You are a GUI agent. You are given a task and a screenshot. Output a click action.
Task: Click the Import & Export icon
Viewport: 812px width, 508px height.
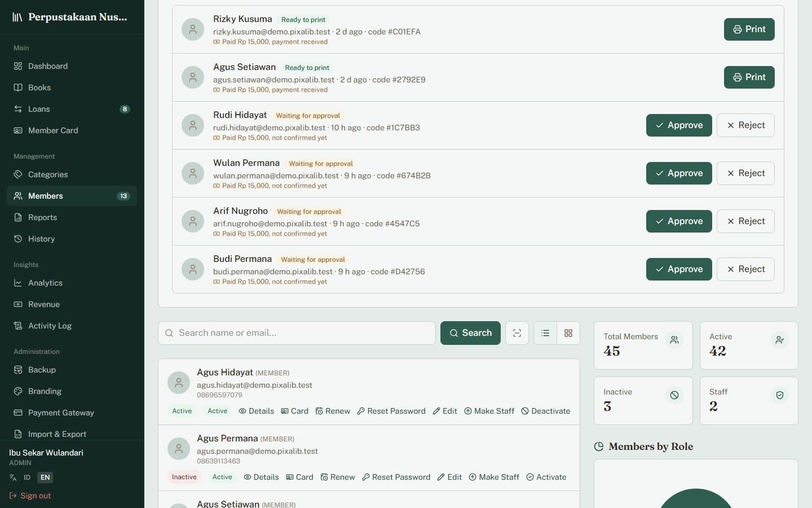(18, 434)
